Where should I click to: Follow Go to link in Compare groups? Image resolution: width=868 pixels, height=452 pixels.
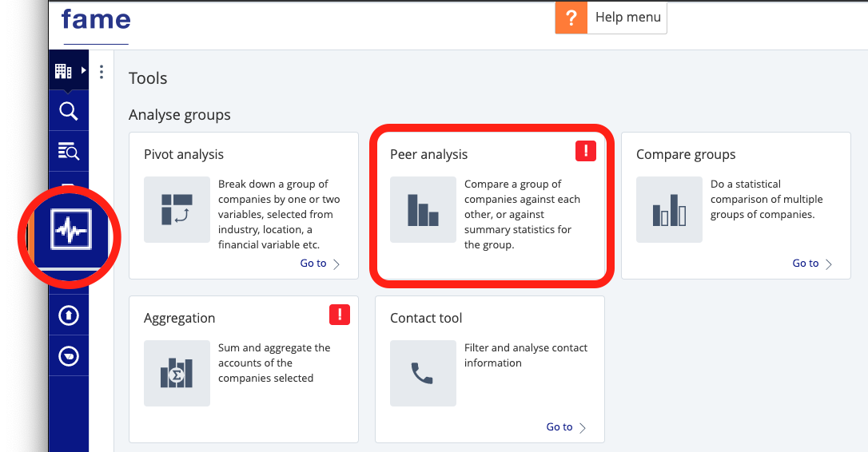tap(812, 264)
